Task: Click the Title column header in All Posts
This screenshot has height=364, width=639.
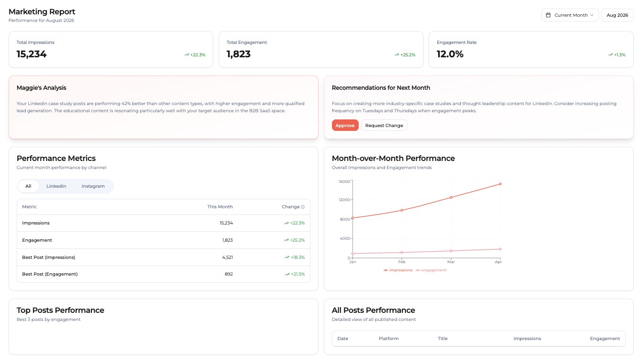Action: point(442,339)
